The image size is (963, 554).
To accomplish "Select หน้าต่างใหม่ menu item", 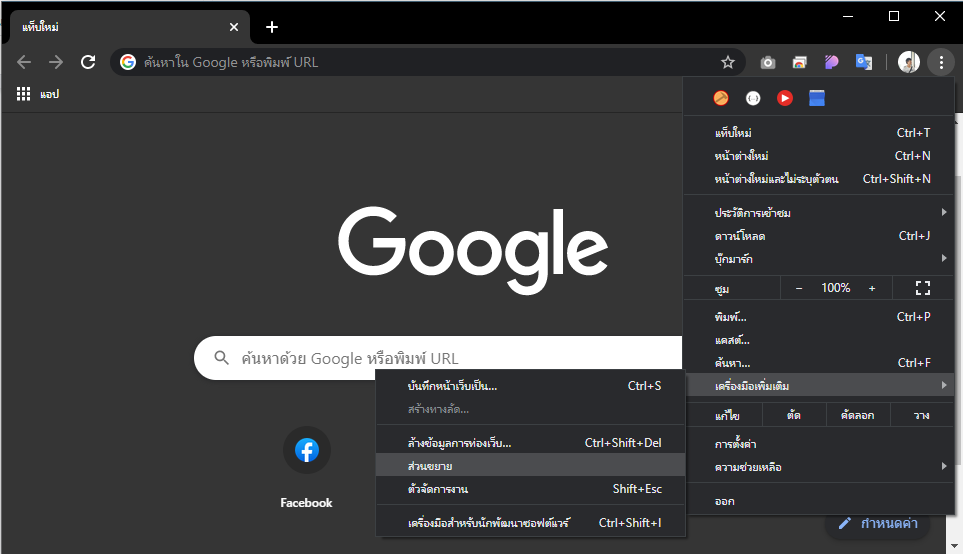I will pyautogui.click(x=819, y=156).
